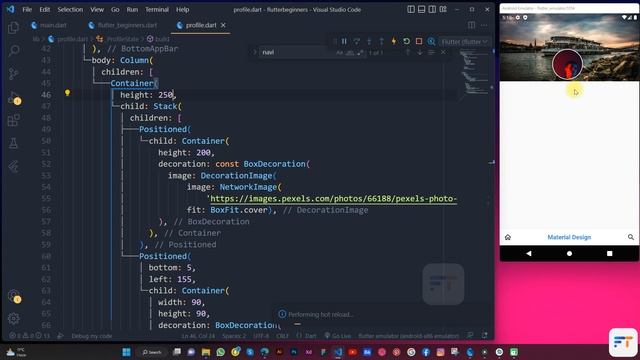
Task: Select the Flutter debug session dropdown
Action: pos(464,42)
